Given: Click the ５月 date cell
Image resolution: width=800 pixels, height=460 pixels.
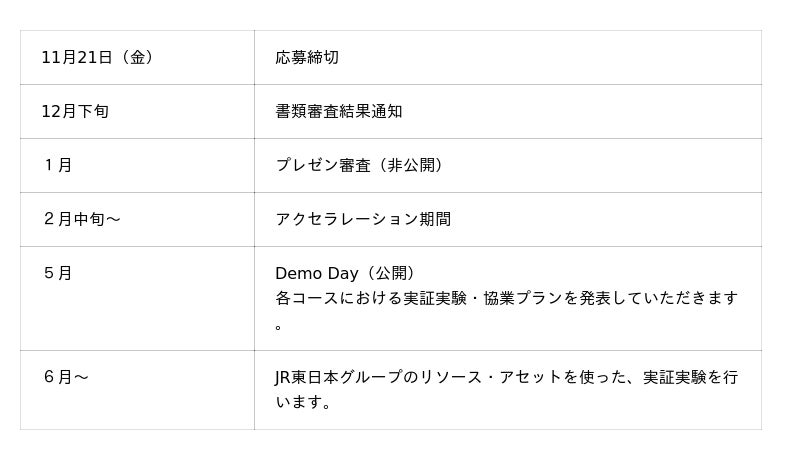Looking at the screenshot, I should click(x=57, y=273).
